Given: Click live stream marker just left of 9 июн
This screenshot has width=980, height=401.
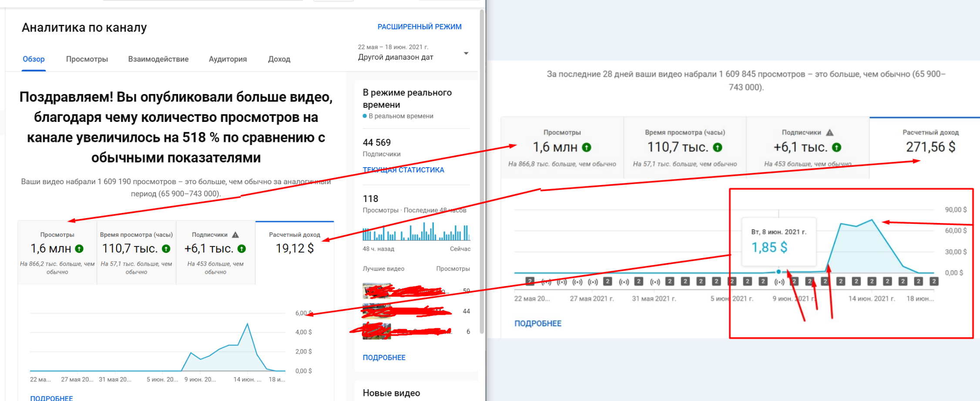Looking at the screenshot, I should coord(779,282).
